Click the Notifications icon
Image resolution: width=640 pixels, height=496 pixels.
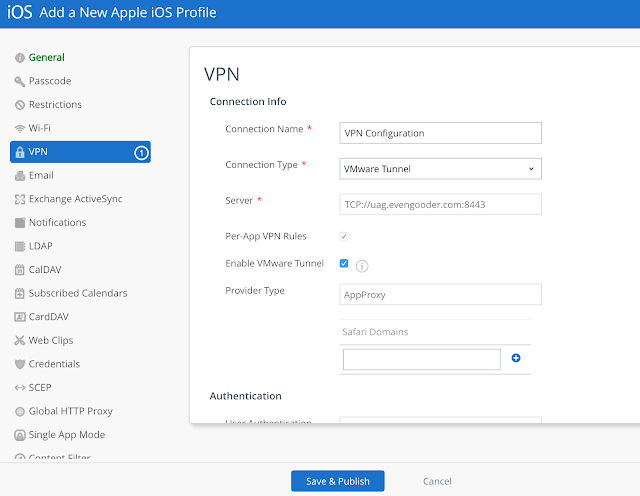coord(20,223)
